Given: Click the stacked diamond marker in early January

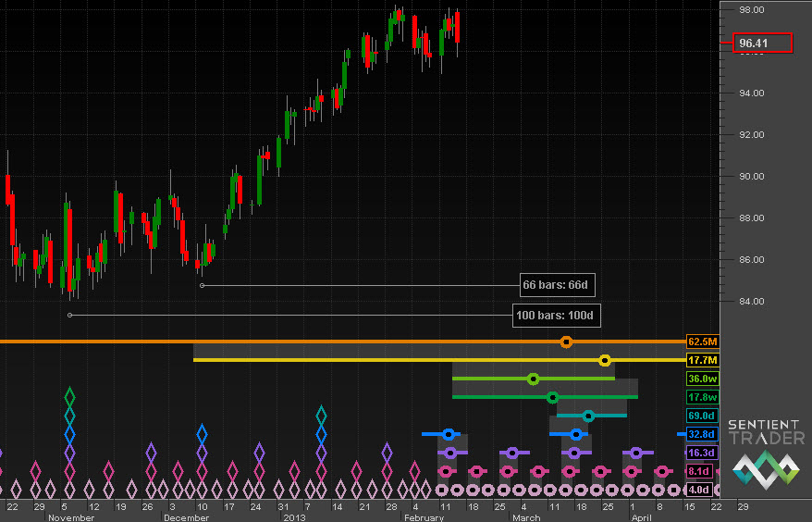Looking at the screenshot, I should [321, 444].
